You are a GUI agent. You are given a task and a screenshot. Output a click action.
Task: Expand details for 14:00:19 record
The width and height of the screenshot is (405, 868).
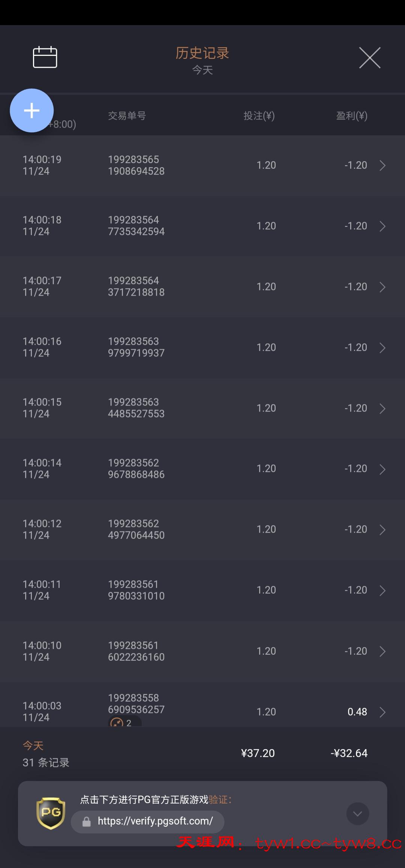[x=382, y=165]
